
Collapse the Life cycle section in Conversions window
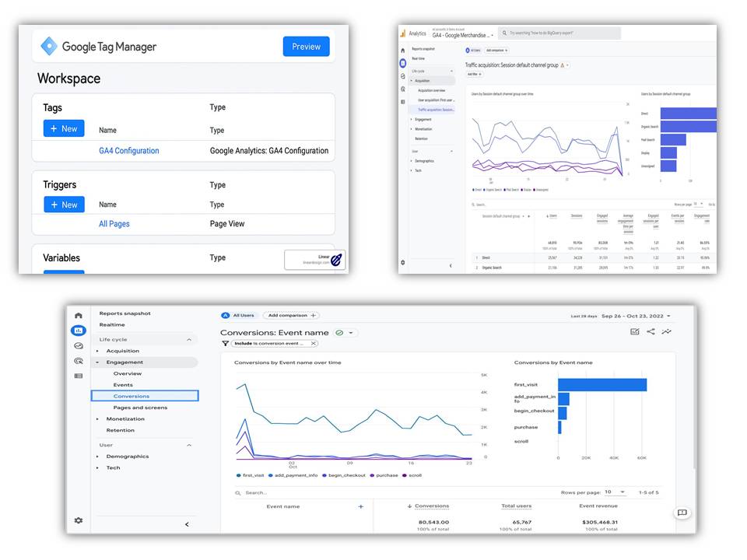click(x=189, y=340)
